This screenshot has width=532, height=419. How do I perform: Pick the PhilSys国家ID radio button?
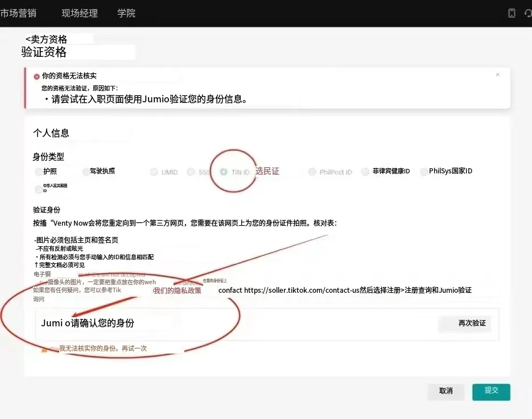(x=424, y=172)
